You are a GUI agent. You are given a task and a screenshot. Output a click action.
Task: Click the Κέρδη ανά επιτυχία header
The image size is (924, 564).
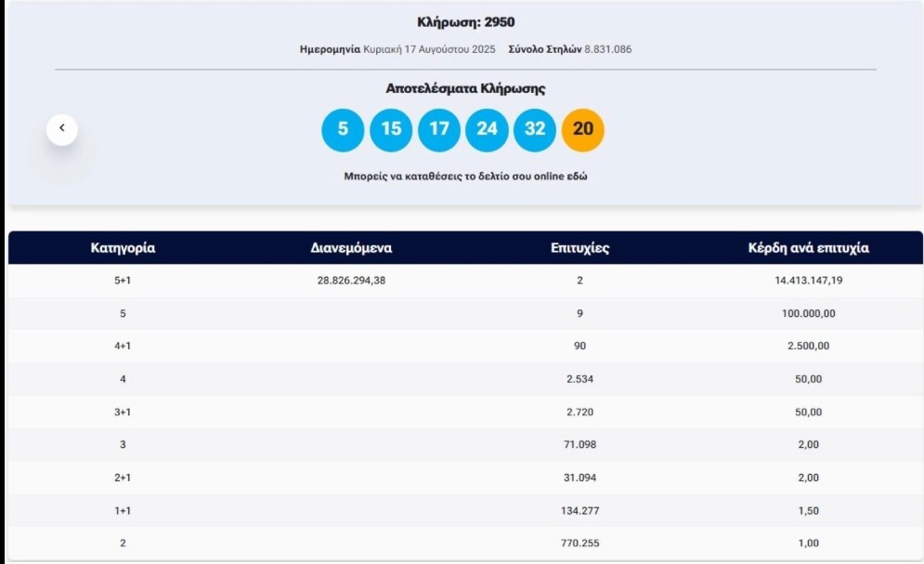[809, 247]
